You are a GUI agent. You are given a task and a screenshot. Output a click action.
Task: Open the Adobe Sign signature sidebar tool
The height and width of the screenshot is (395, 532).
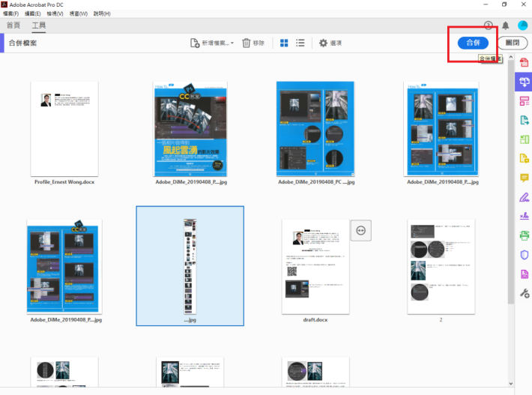click(x=525, y=216)
